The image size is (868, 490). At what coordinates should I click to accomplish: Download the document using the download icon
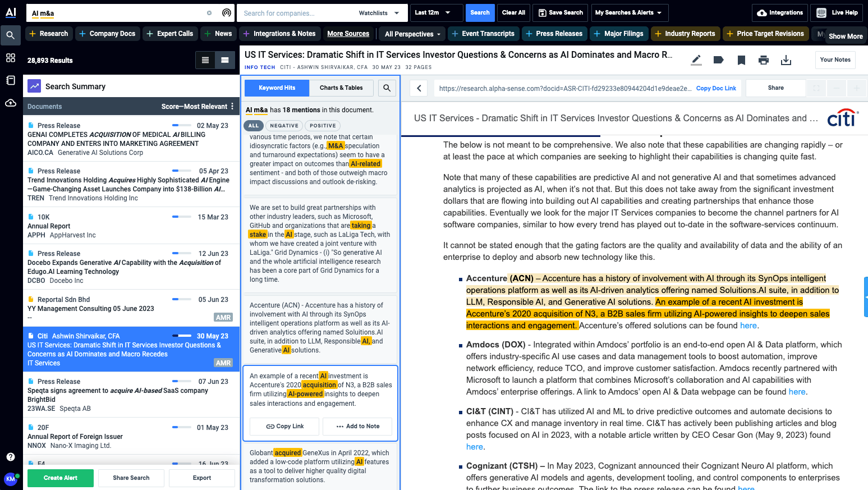787,60
